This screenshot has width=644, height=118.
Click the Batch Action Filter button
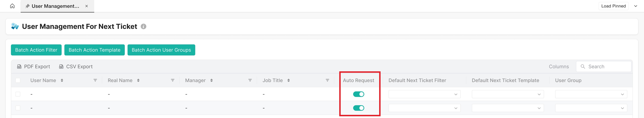36,50
